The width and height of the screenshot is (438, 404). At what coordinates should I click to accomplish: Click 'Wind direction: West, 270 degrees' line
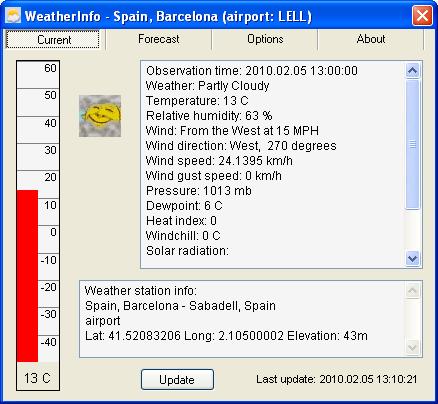(x=241, y=146)
